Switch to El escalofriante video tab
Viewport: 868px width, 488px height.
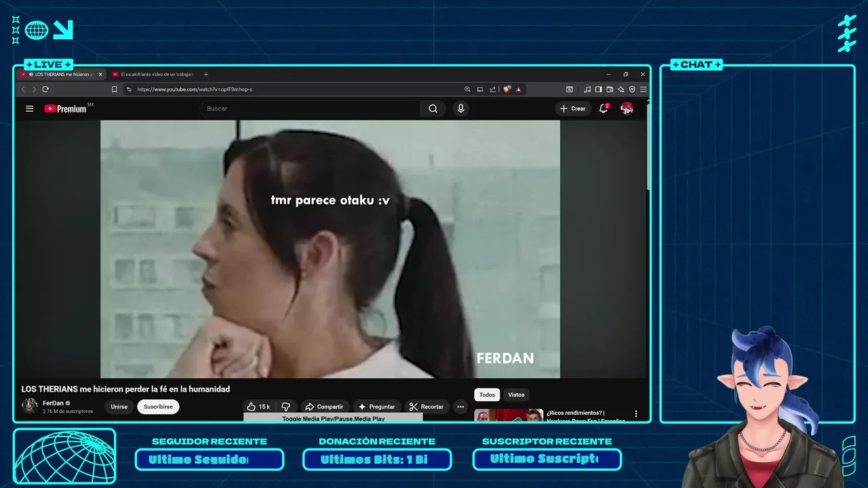pyautogui.click(x=153, y=75)
